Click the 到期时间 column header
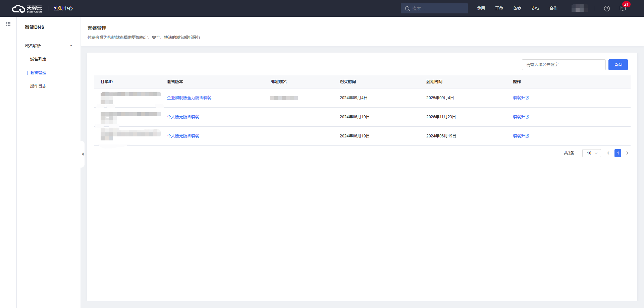 (434, 82)
